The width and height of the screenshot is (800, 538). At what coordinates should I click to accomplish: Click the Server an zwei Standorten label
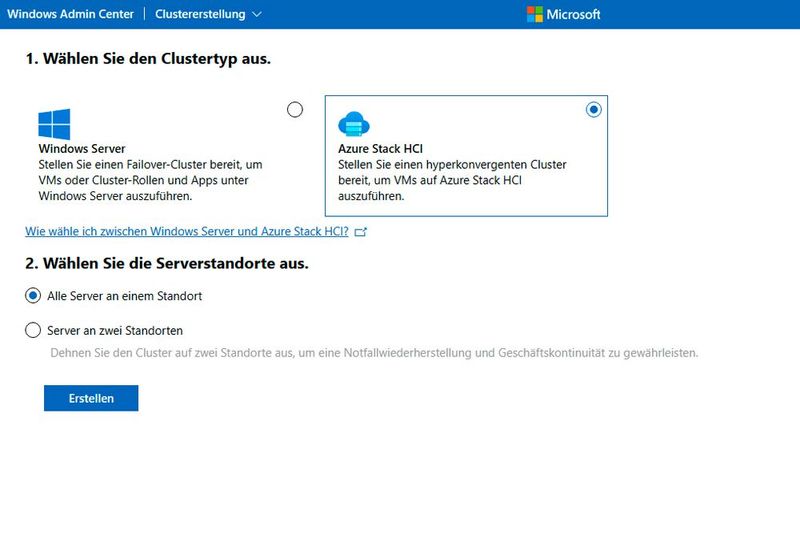[115, 331]
